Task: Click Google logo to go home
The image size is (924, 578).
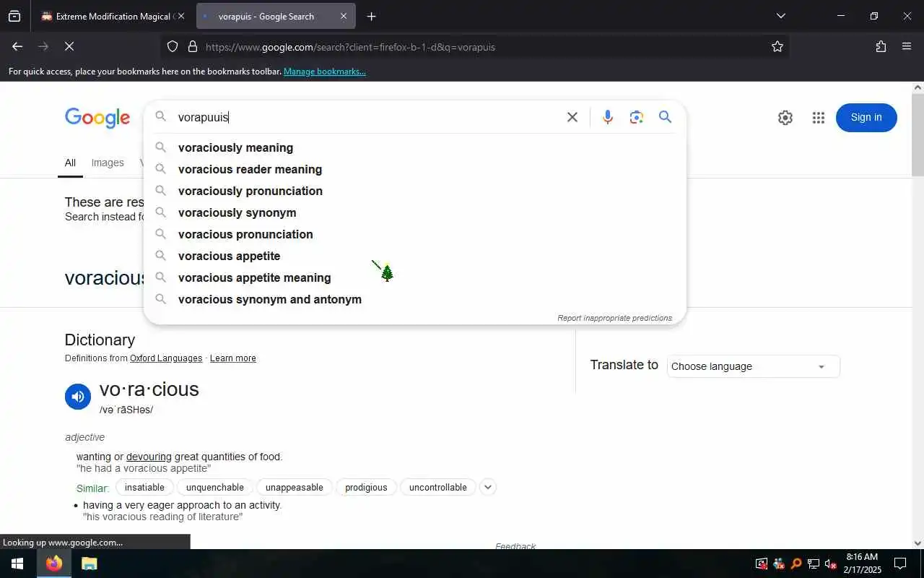Action: 97,118
